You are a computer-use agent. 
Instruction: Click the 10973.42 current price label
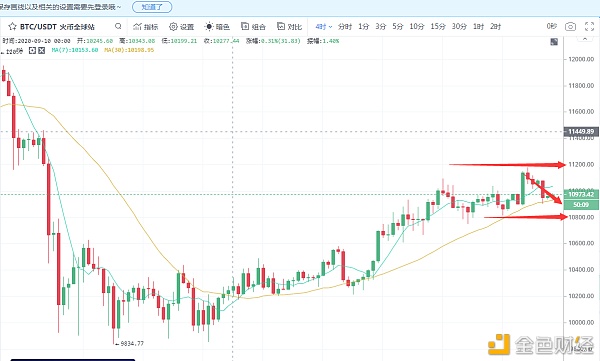[581, 194]
